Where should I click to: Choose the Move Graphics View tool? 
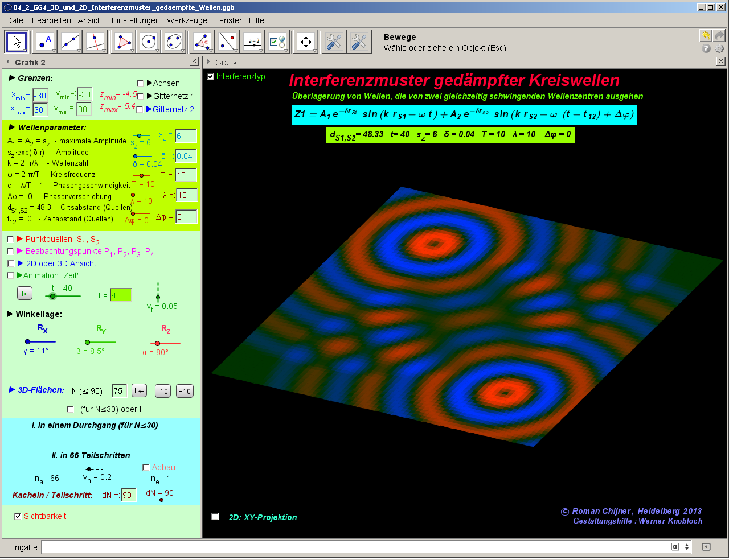pos(306,42)
